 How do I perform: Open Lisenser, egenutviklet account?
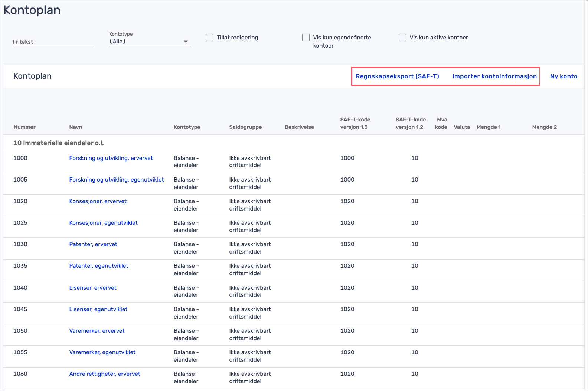pos(98,309)
